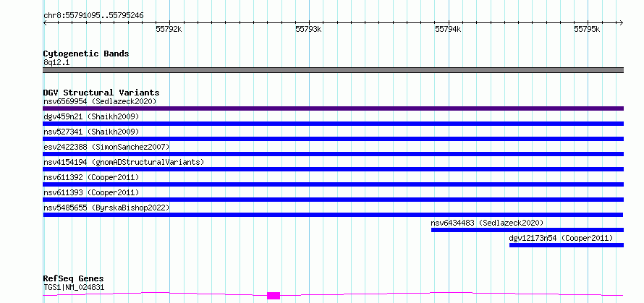The width and height of the screenshot is (644, 303).
Task: Select the 8q12.1 band label
Action: click(x=56, y=63)
